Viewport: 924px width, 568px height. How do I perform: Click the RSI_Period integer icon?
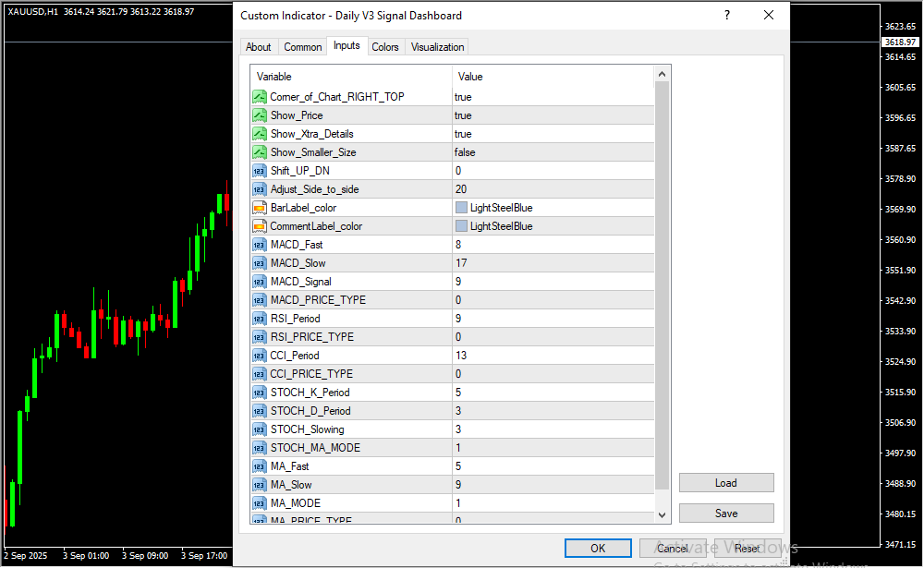click(x=259, y=319)
